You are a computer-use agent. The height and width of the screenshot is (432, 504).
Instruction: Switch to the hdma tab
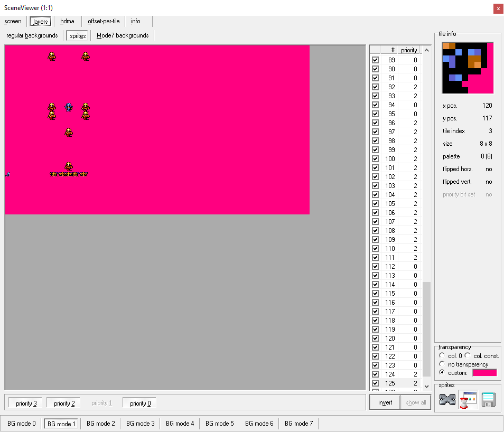point(67,22)
